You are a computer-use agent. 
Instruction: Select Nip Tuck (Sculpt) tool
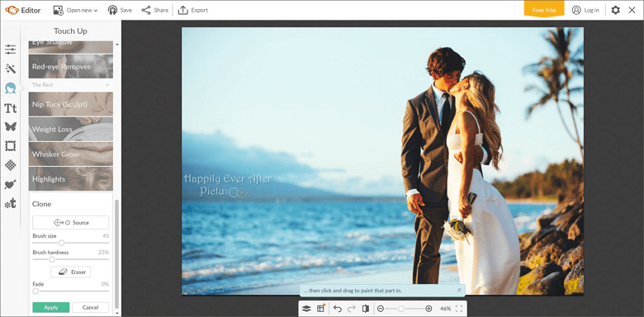(71, 104)
